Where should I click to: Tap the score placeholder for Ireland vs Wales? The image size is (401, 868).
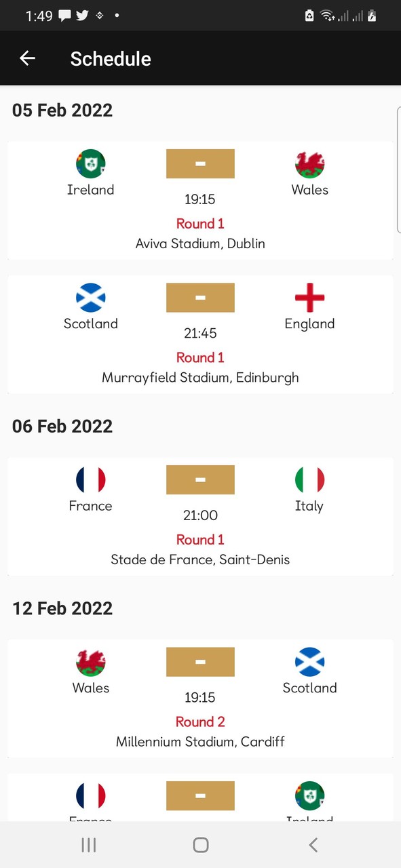[x=200, y=163]
